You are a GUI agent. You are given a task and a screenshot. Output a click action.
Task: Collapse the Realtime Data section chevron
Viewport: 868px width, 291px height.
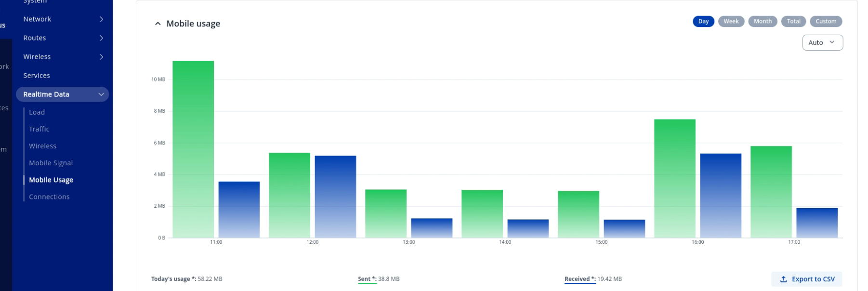[101, 94]
